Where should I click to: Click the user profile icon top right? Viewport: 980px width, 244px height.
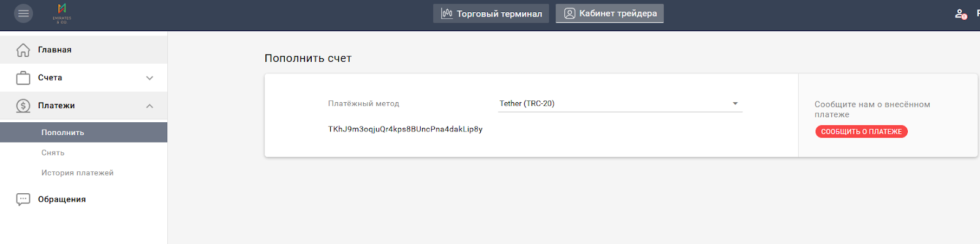click(x=960, y=13)
